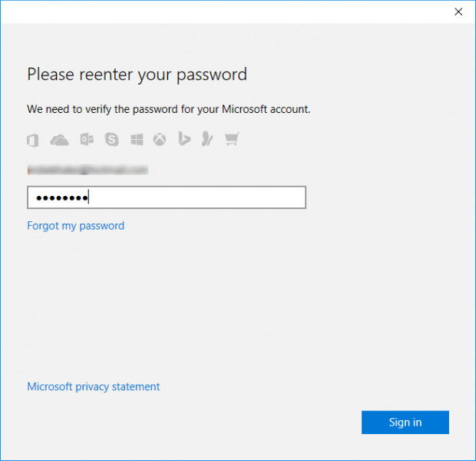Click the Sign in button

[x=405, y=423]
